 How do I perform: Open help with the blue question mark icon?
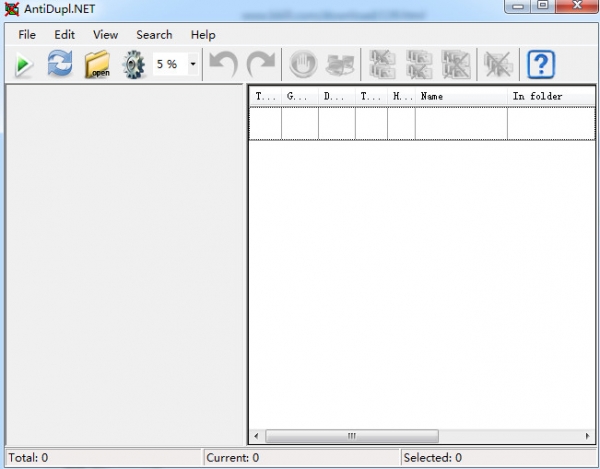[x=541, y=64]
